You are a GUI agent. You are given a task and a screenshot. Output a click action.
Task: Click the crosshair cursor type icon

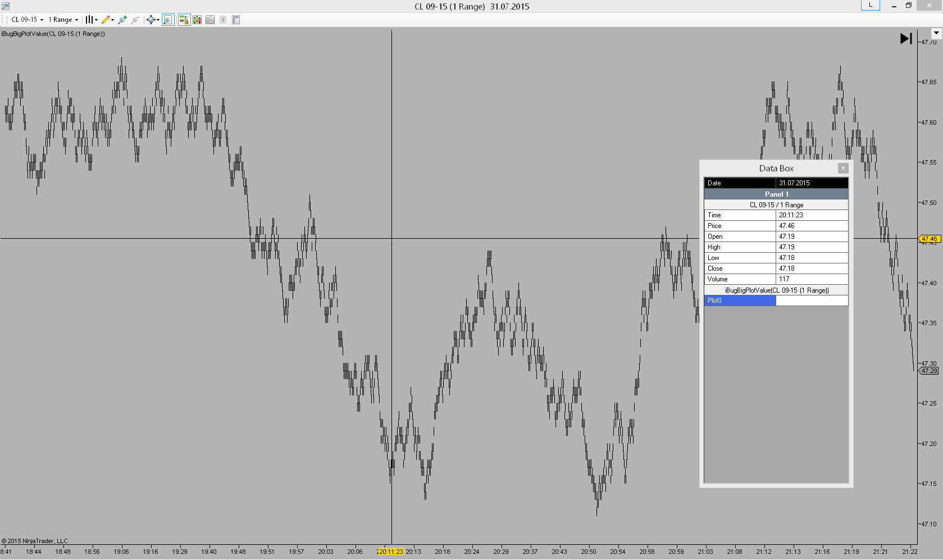pyautogui.click(x=151, y=20)
